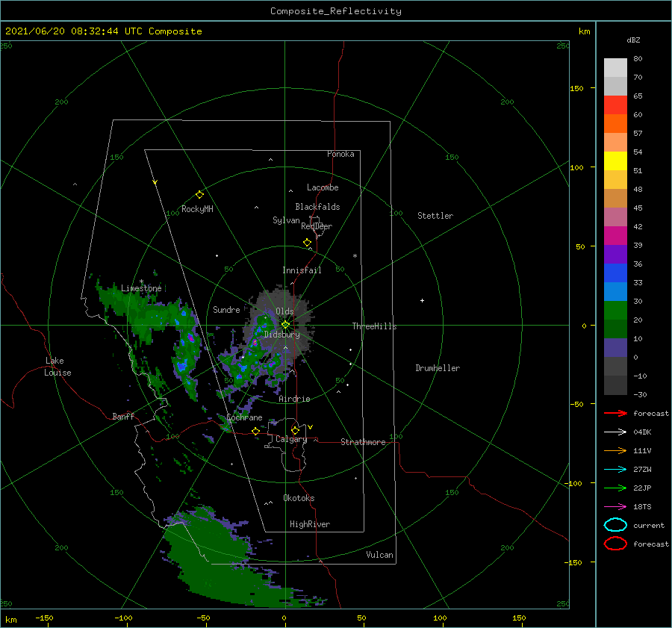Click the Drumheller label
Screen dimensions: 672x628
click(438, 368)
